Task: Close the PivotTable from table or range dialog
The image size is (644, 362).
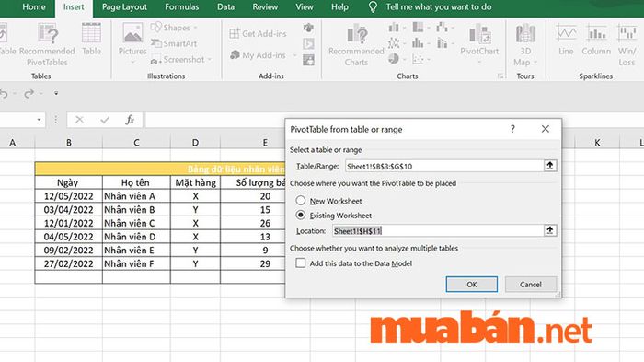Action: point(545,129)
